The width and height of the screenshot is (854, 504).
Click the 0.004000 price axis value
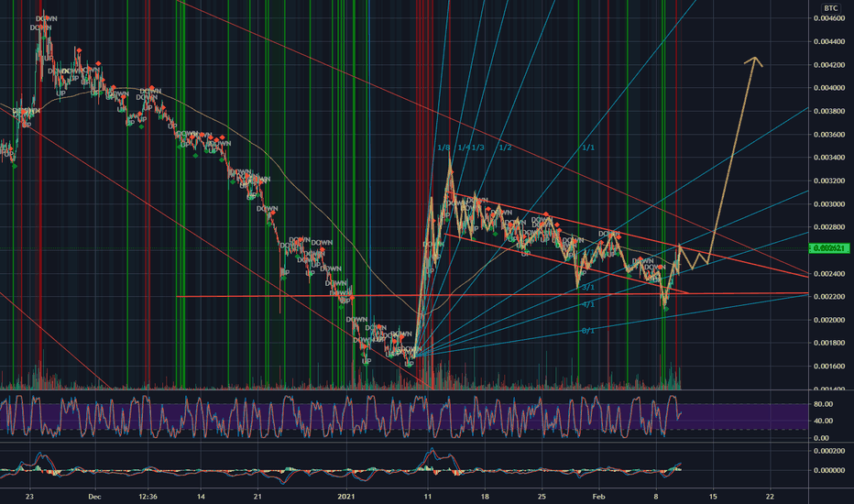pyautogui.click(x=829, y=88)
